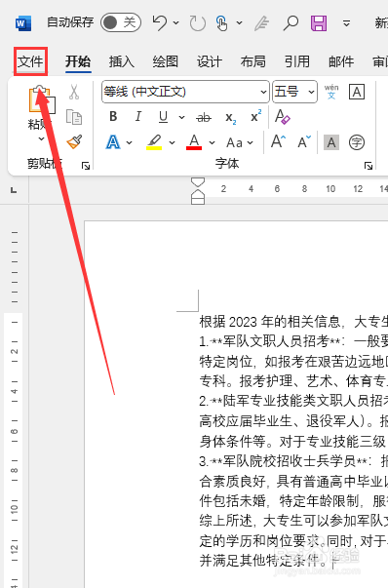The width and height of the screenshot is (388, 588).
Task: Click the Clear All Formatting icon
Action: 283,117
